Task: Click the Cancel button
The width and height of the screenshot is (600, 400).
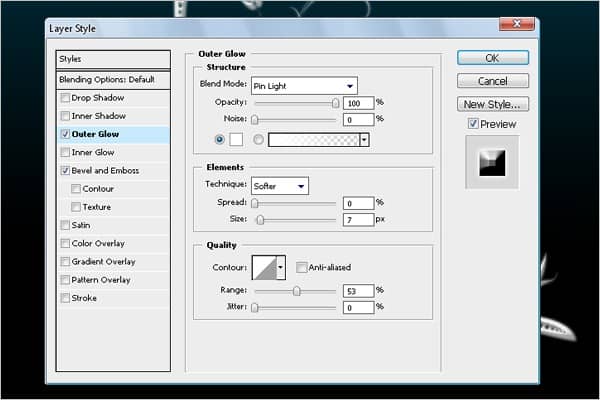Action: (x=493, y=81)
